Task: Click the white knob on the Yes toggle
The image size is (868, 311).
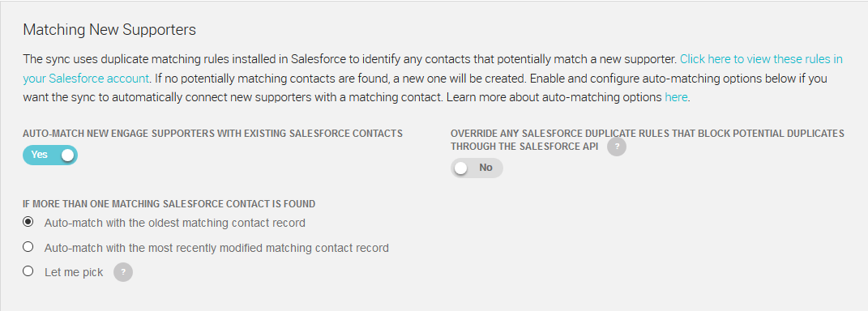Action: click(x=67, y=155)
